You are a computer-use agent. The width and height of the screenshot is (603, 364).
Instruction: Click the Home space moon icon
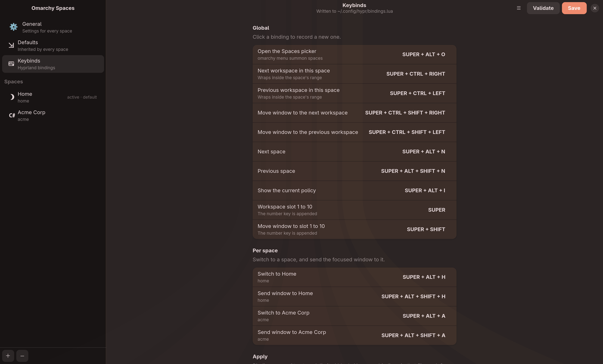[x=12, y=97]
